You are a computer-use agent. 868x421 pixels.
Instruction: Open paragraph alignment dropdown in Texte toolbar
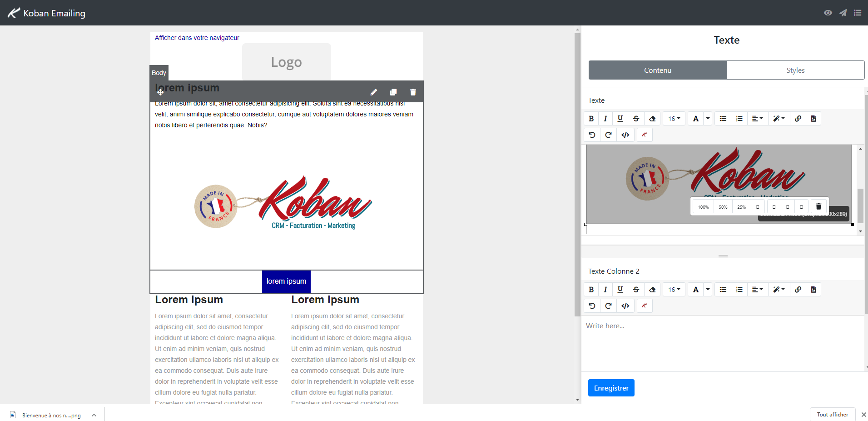coord(757,119)
